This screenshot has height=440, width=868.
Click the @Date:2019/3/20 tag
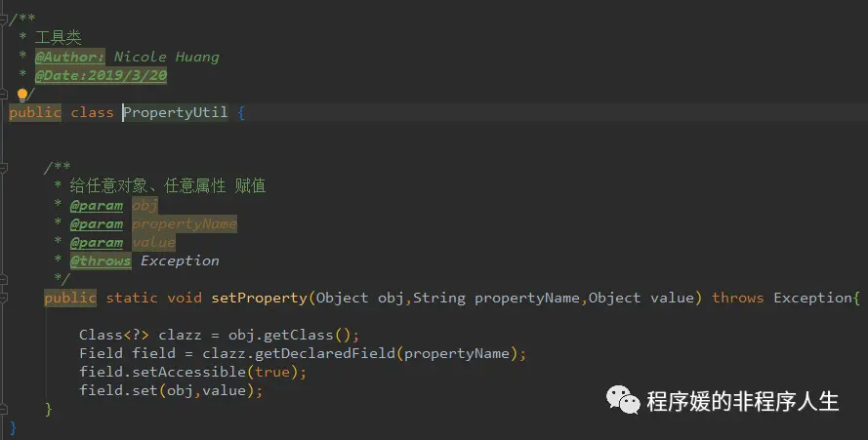coord(101,76)
